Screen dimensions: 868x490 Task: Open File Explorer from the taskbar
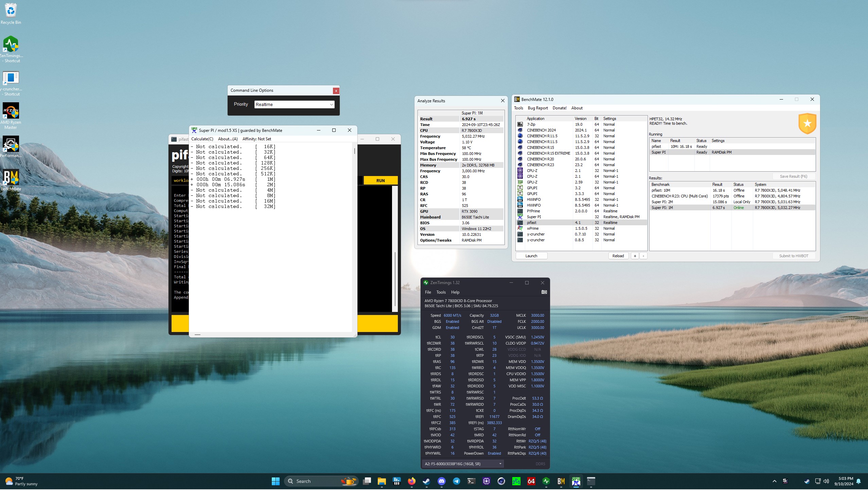click(382, 482)
